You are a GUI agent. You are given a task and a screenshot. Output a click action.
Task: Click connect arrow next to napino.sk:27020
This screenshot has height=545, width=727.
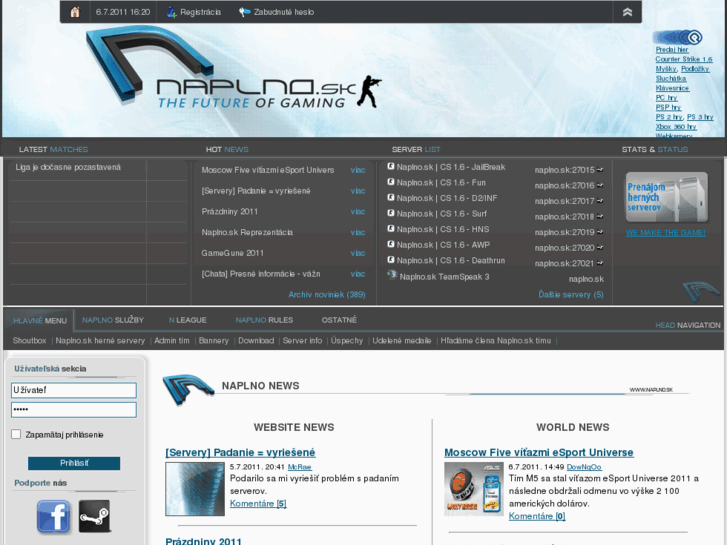pos(600,247)
